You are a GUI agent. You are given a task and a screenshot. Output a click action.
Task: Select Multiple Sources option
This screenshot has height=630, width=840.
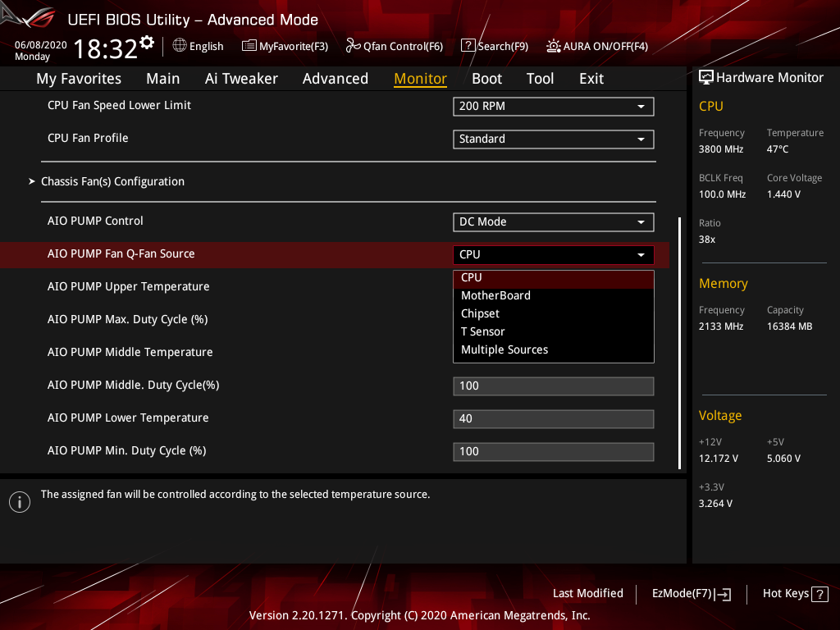coord(554,349)
